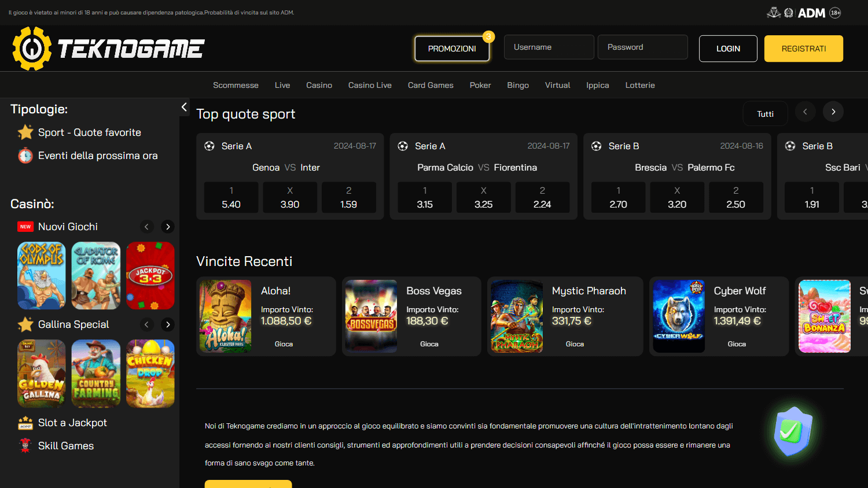Open the Bingo section
The image size is (868, 488).
click(x=518, y=85)
